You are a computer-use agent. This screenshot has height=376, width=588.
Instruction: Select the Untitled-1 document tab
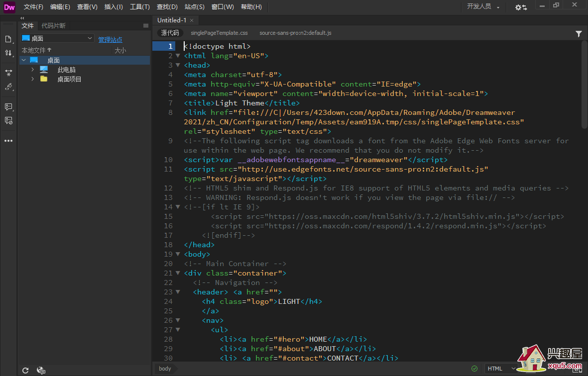(x=172, y=20)
